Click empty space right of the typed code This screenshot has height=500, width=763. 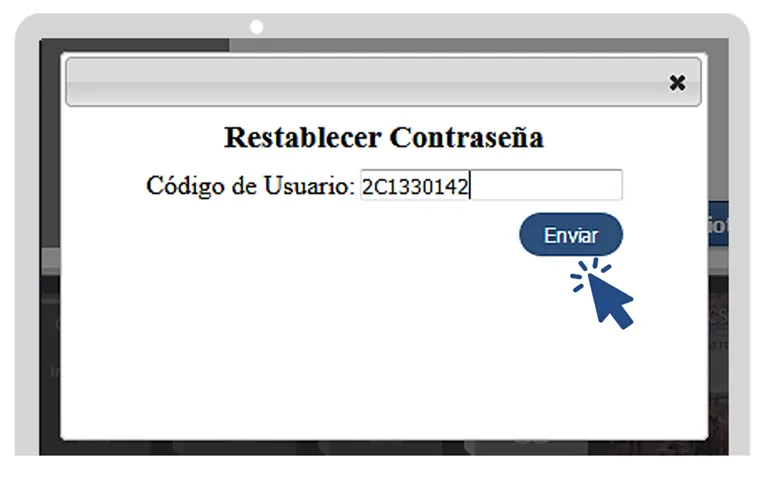point(545,185)
